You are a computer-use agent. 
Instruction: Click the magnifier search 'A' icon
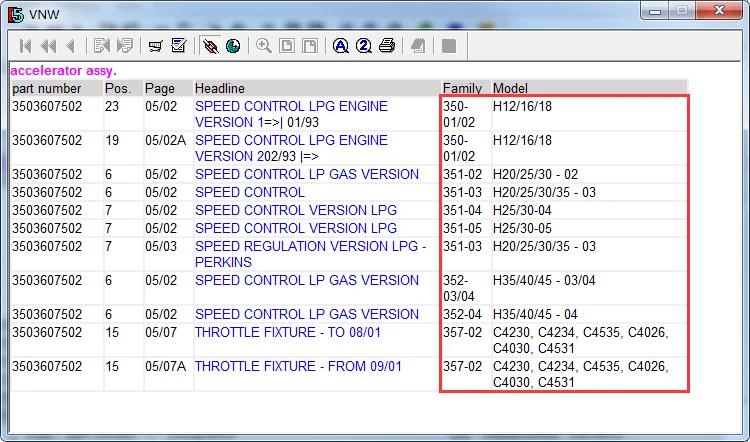point(341,46)
